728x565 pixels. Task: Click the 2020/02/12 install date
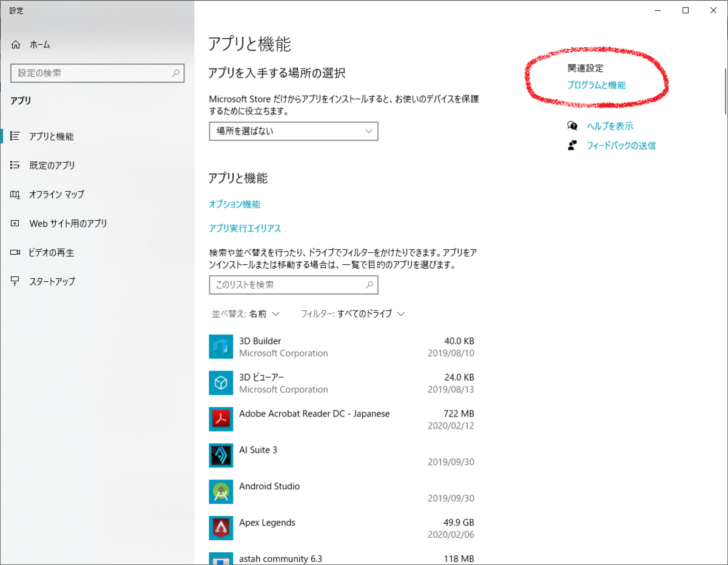[451, 426]
